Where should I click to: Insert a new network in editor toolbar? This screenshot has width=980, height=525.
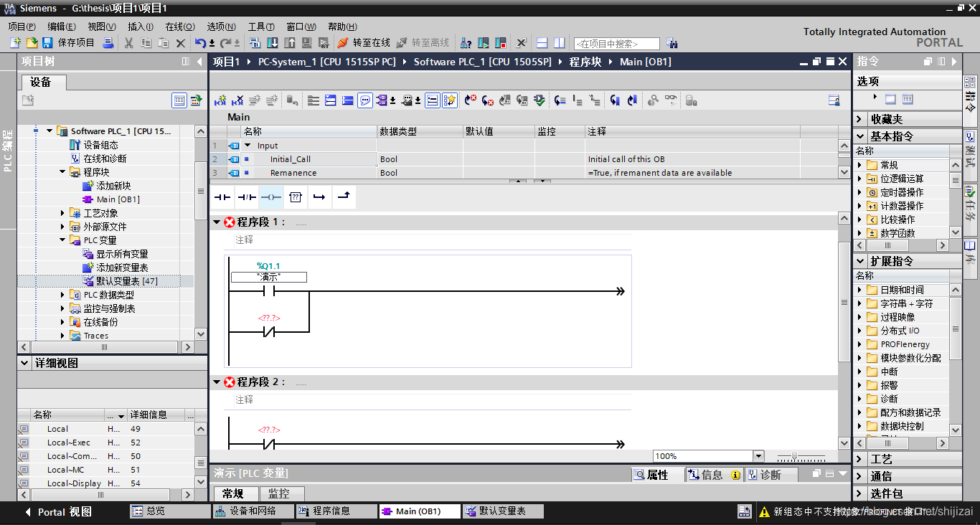(220, 100)
